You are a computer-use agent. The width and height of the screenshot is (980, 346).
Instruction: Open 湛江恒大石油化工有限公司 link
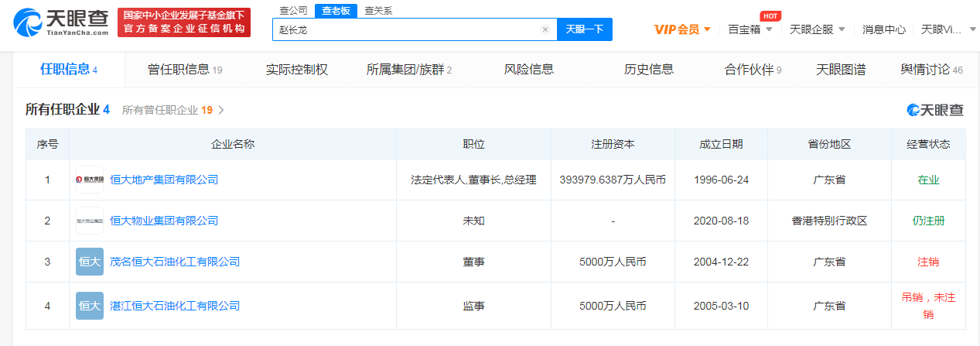tap(175, 306)
